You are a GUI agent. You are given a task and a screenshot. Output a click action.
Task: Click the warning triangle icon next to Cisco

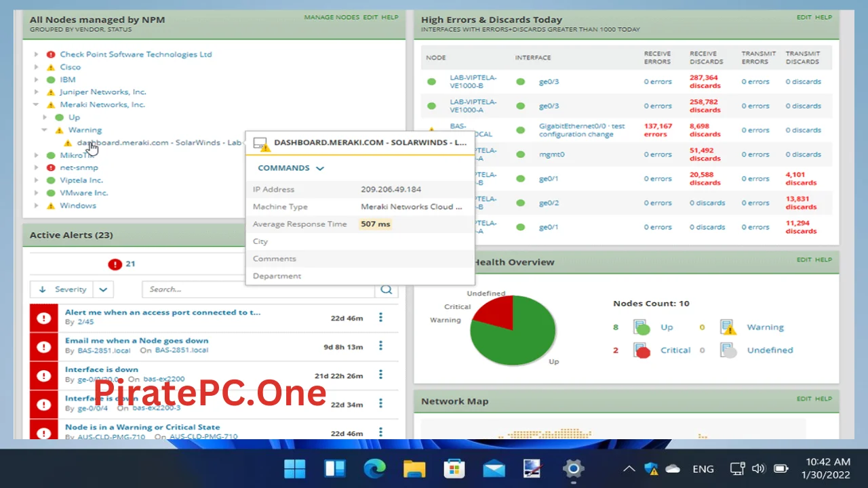tap(51, 67)
